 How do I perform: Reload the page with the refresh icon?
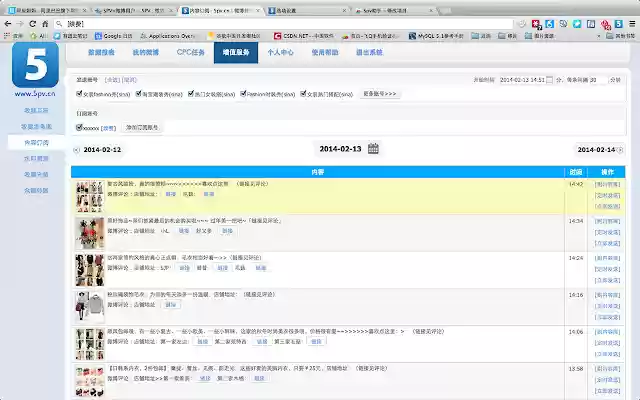[33, 24]
